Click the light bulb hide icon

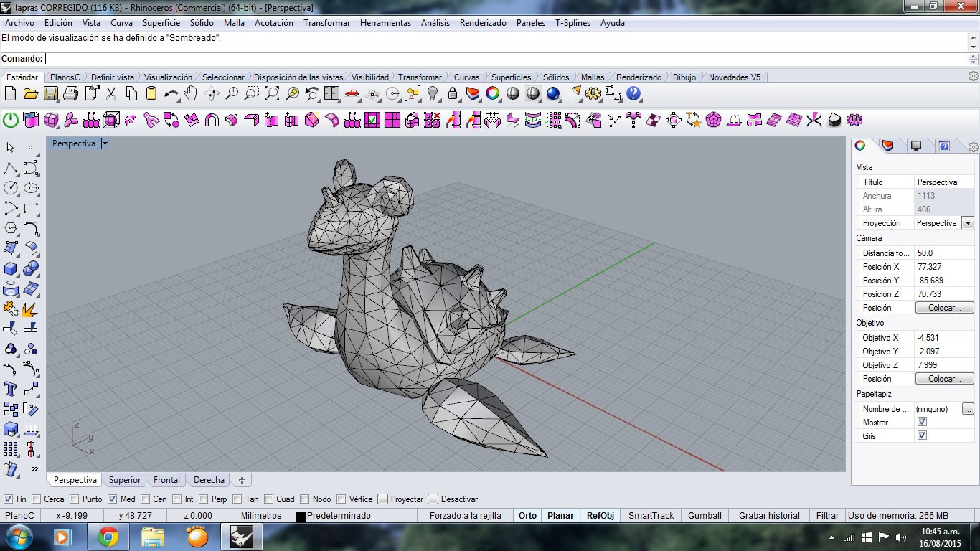(433, 93)
